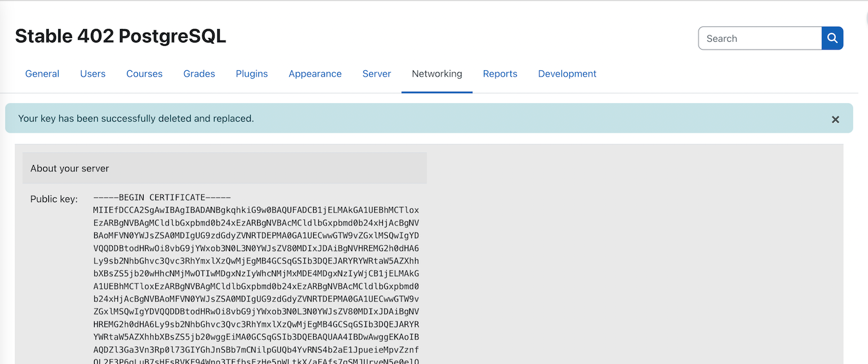This screenshot has width=868, height=364.
Task: Click the certificate line starting AQDZl3Ga3Vn3
Action: click(256, 349)
